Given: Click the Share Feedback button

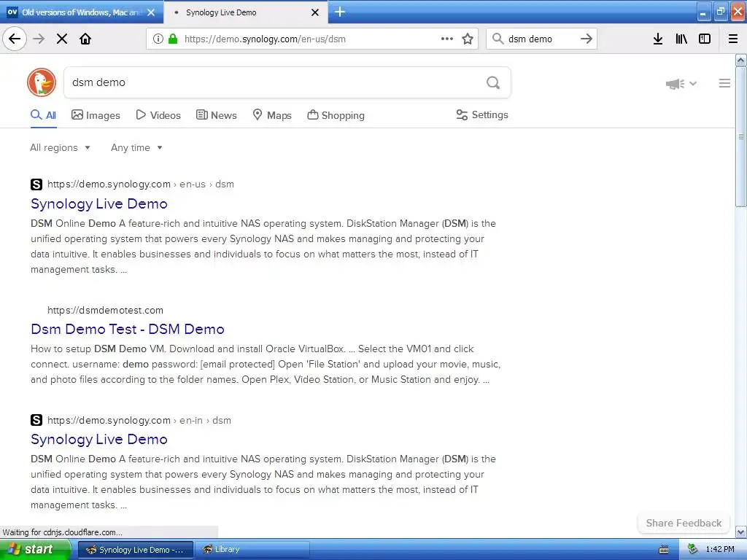Looking at the screenshot, I should (684, 523).
